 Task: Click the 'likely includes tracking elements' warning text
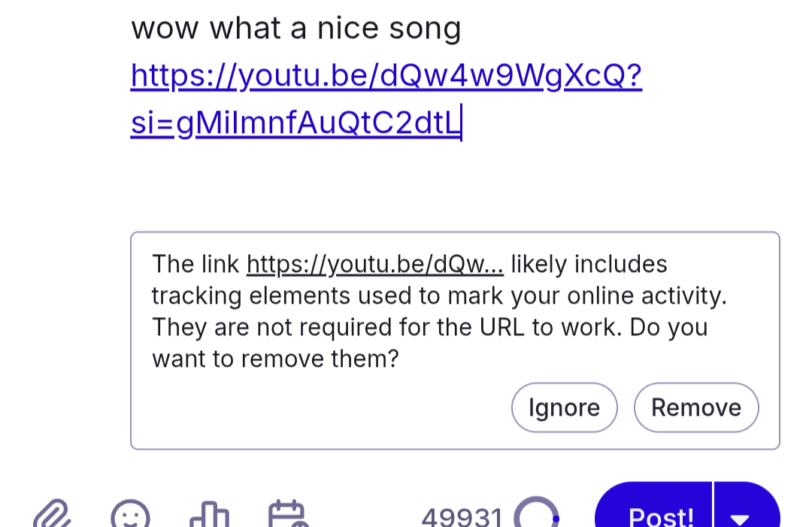pyautogui.click(x=439, y=280)
